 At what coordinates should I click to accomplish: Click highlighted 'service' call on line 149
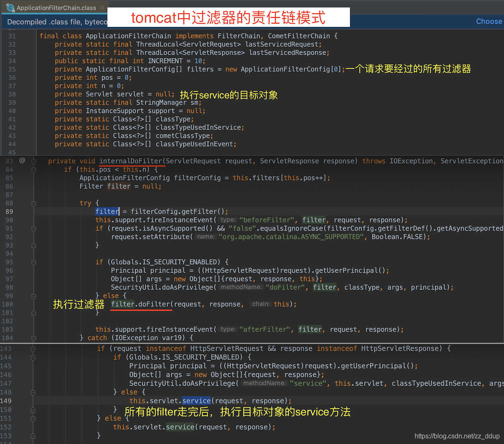(196, 401)
